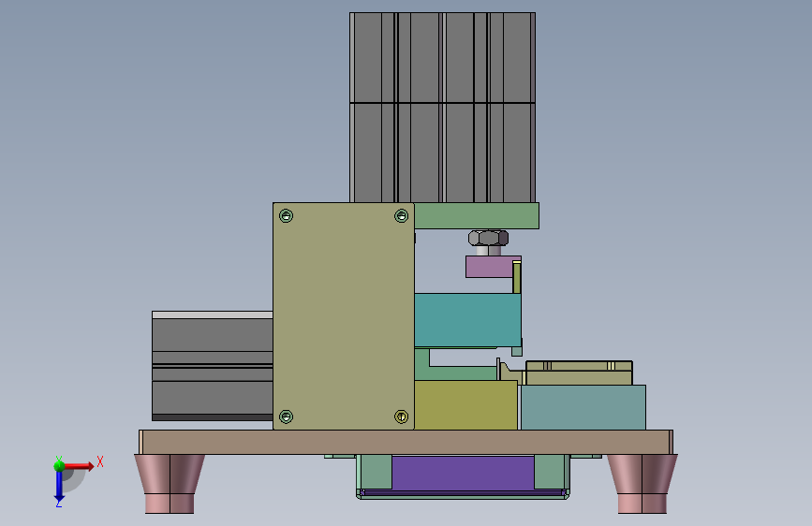The width and height of the screenshot is (812, 526).
Task: Select the right pink support foot
Action: coord(642,484)
